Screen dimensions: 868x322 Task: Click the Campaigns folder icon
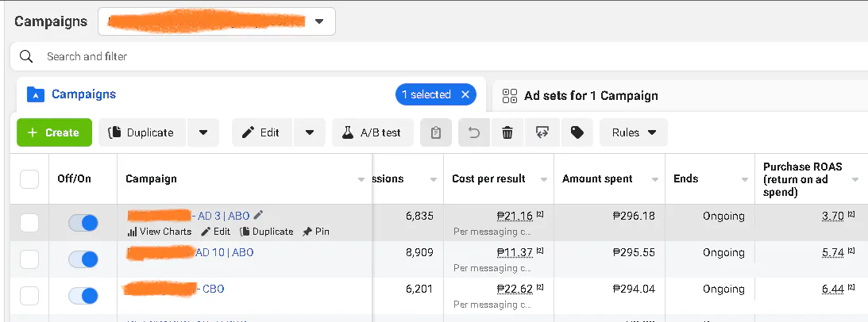36,94
